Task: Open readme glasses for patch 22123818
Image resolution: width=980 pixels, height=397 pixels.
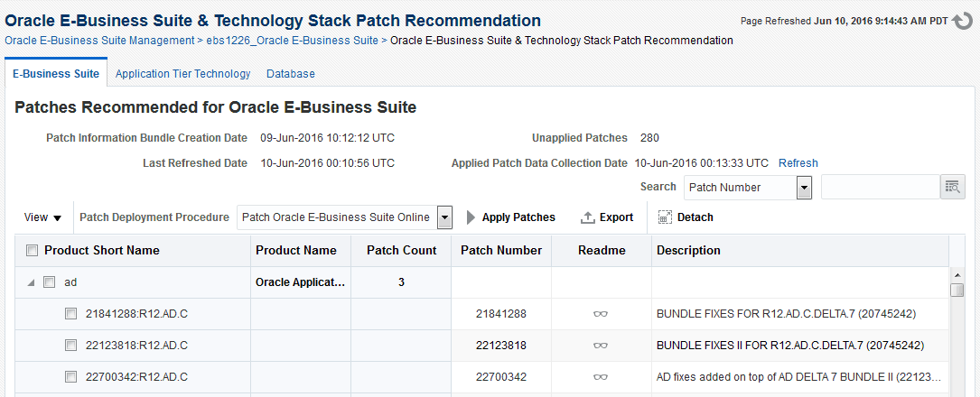Action: (x=601, y=346)
